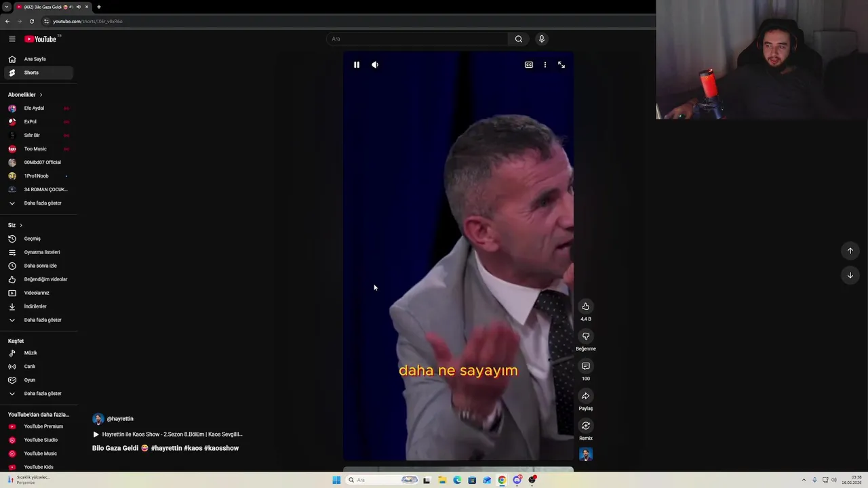This screenshot has height=488, width=868.
Task: Toggle closed captions on the Short
Action: coord(529,65)
